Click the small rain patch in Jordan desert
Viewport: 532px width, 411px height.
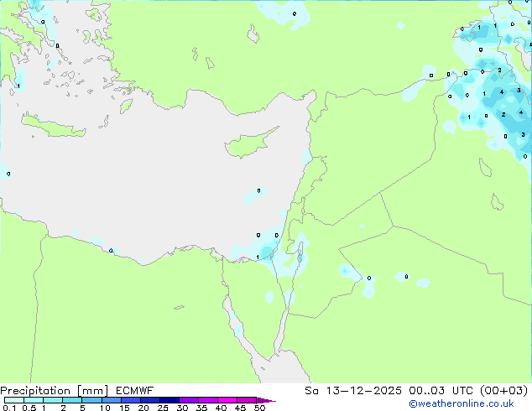345,270
